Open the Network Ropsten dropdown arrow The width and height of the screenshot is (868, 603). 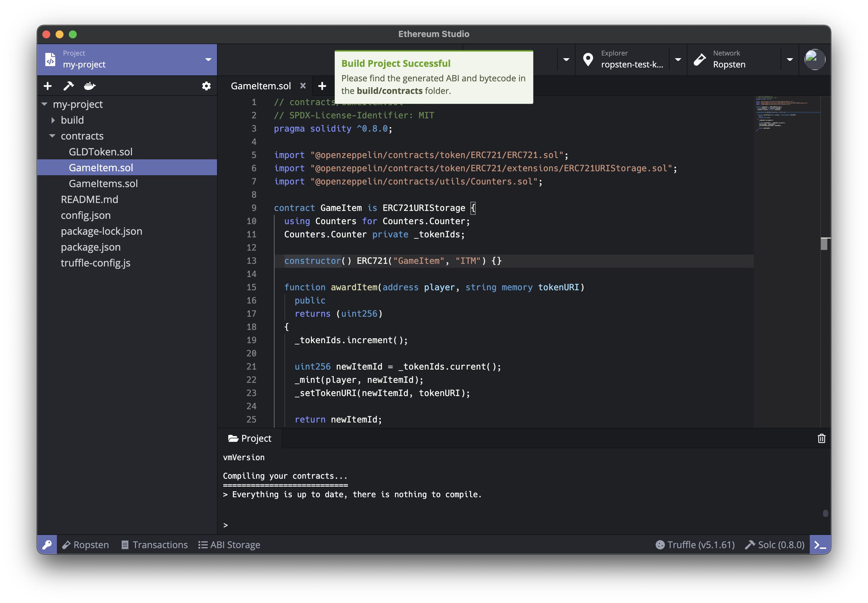click(x=789, y=59)
